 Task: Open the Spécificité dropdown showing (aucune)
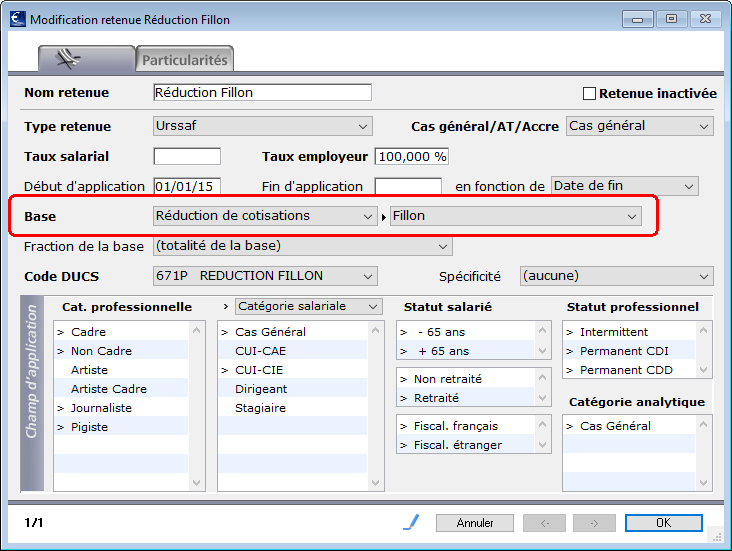617,276
